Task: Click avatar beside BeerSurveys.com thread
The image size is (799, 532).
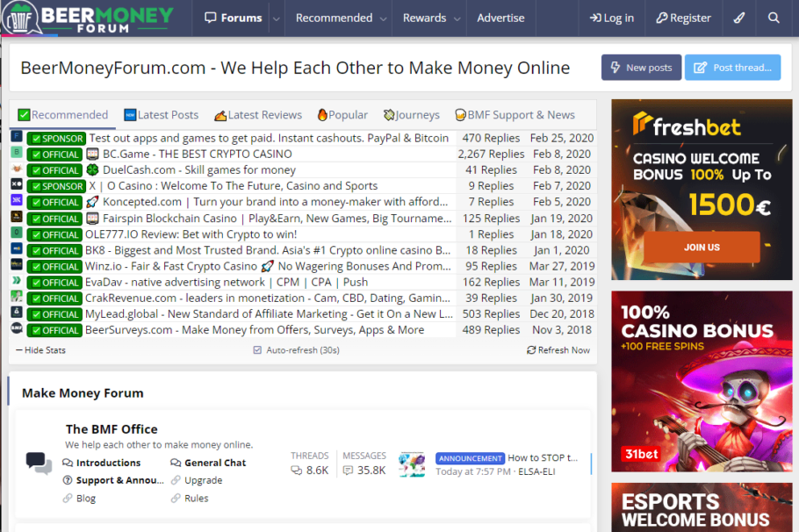Action: (x=17, y=327)
